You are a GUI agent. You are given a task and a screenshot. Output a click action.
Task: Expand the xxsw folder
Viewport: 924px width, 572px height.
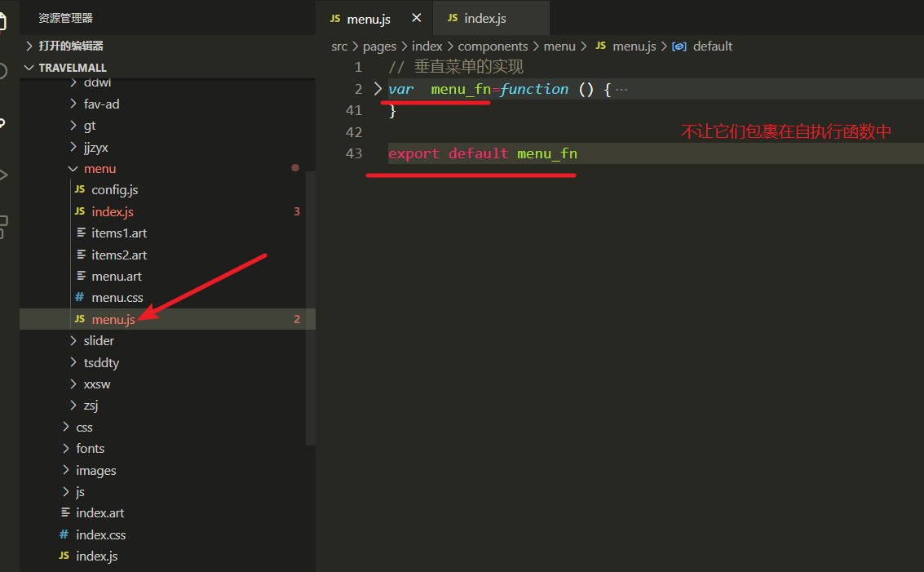[73, 384]
